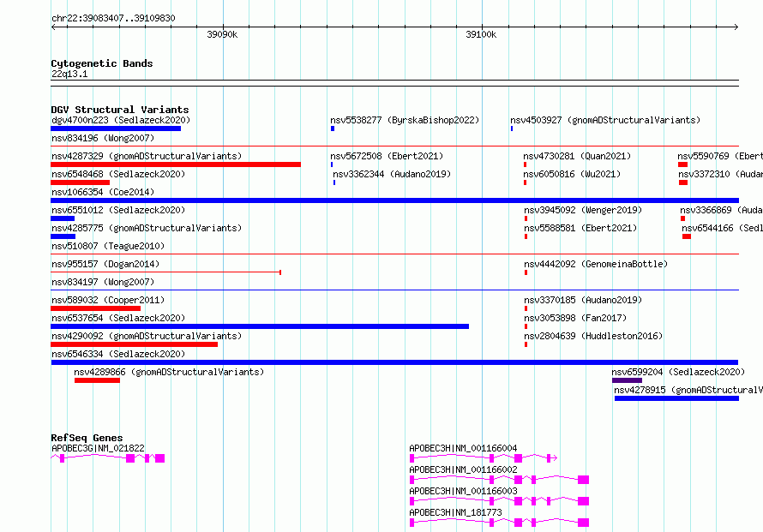The height and width of the screenshot is (532, 763).
Task: Click nsv3370185 (Audano2019) label
Action: (583, 300)
